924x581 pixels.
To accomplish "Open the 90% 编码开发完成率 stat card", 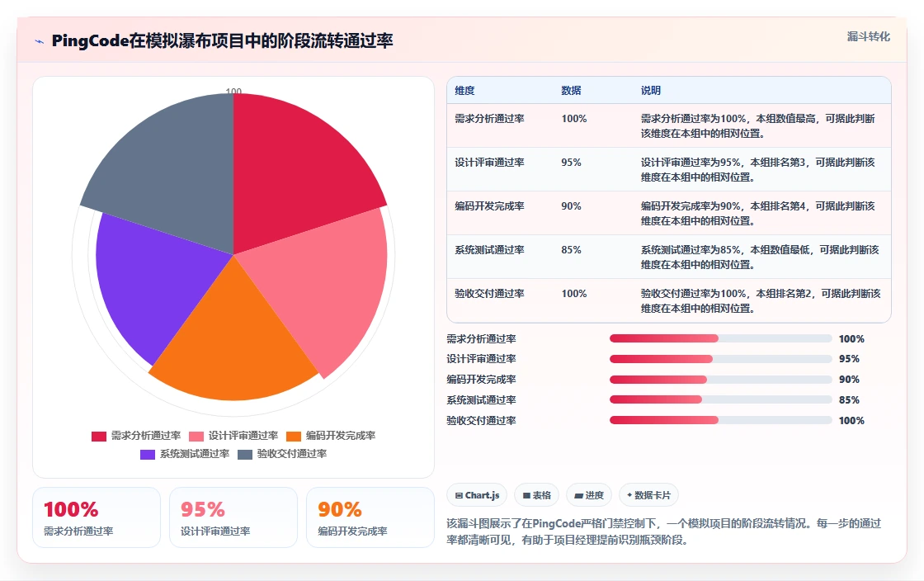I will [x=370, y=517].
